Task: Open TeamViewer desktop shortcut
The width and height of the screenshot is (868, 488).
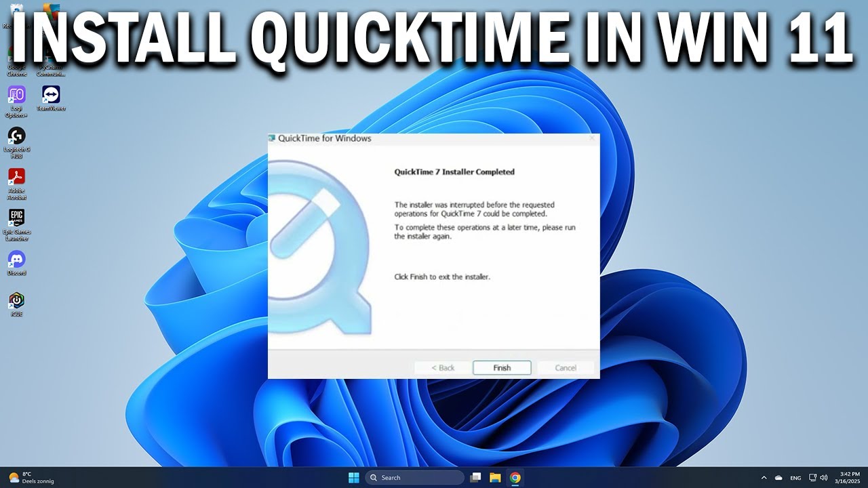Action: [x=51, y=98]
